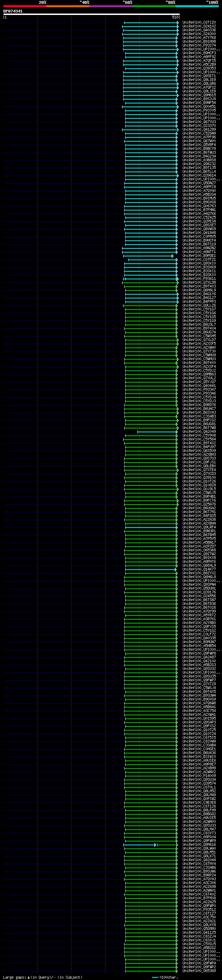Open hit UniRef100_B4G1Y6
This screenshot has width=222, height=980.
pyautogui.click(x=199, y=294)
